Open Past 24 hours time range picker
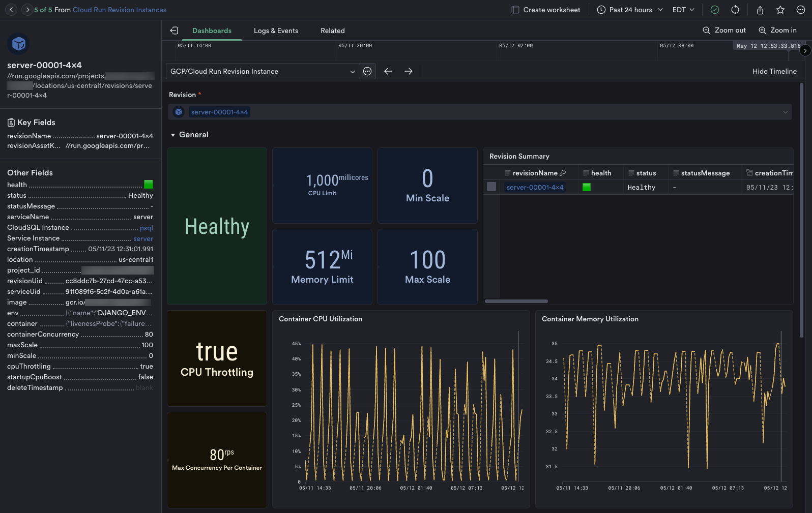The height and width of the screenshot is (513, 812). pos(630,10)
